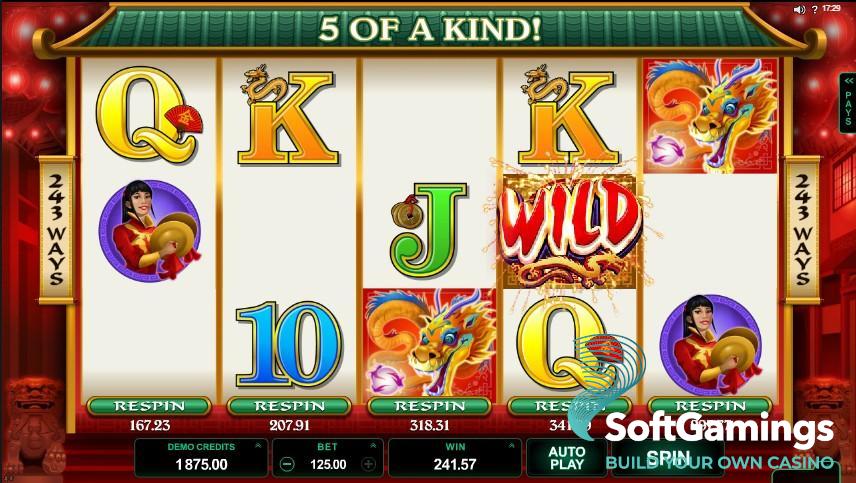Start Auto Play

(567, 458)
